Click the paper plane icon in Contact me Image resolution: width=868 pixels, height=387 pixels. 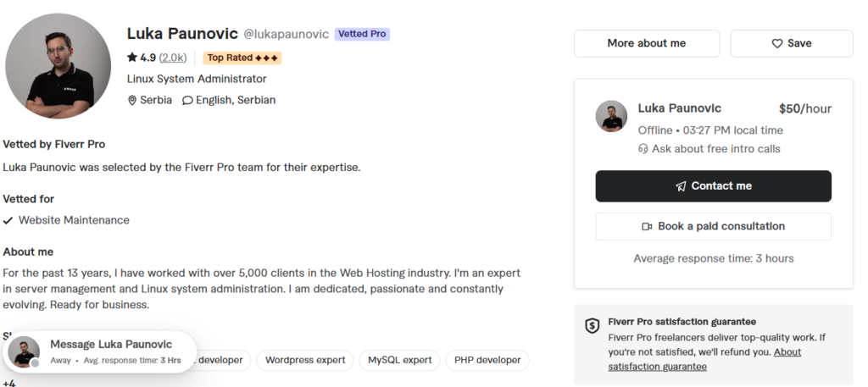681,186
